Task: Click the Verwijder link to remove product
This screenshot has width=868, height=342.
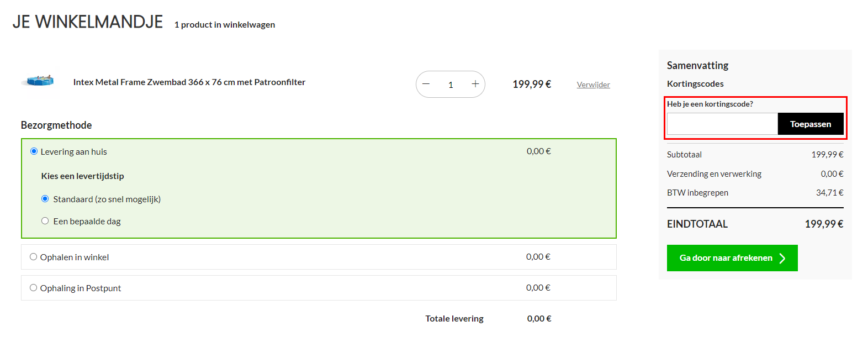Action: click(x=593, y=85)
